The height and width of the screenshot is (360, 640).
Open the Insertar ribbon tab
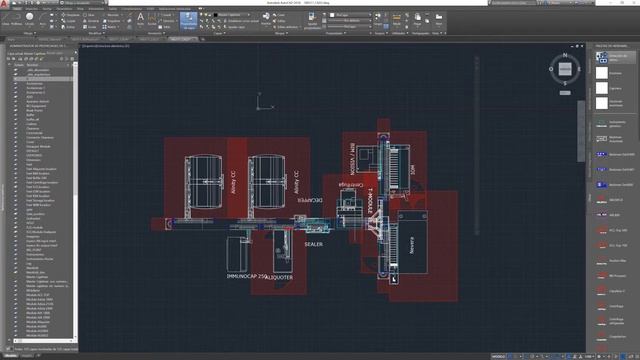click(32, 9)
